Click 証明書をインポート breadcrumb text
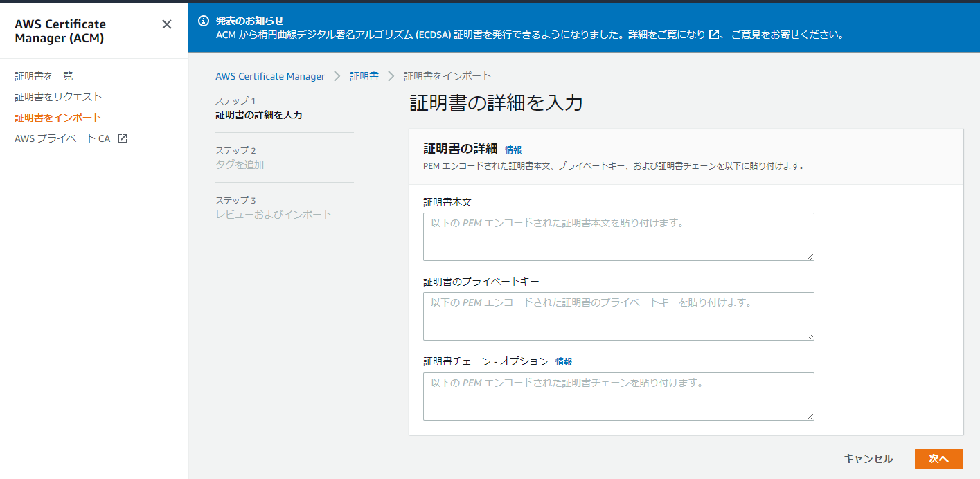Screen dimensions: 980x479 pos(447,76)
